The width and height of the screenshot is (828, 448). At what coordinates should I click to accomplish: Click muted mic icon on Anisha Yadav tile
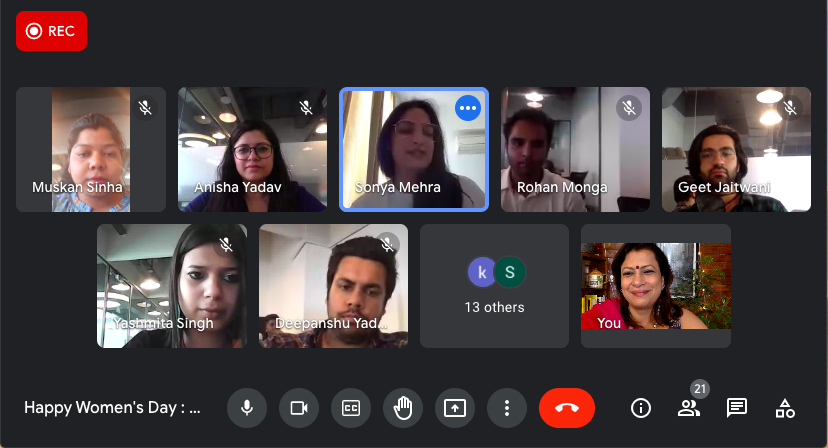click(306, 108)
